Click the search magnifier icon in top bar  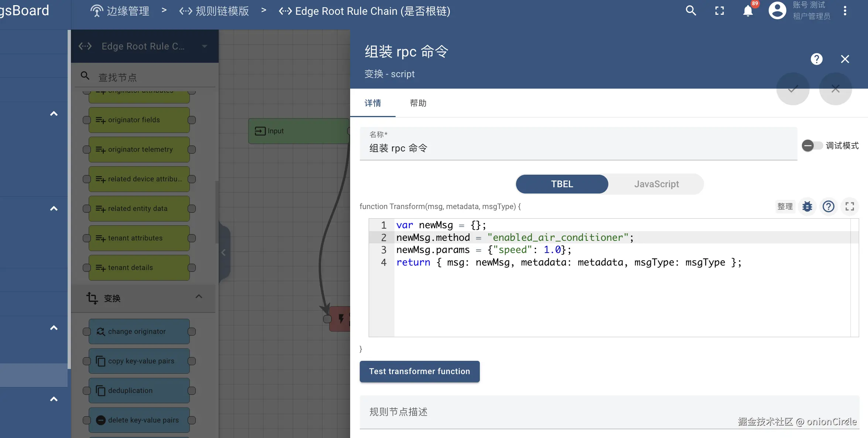click(691, 11)
